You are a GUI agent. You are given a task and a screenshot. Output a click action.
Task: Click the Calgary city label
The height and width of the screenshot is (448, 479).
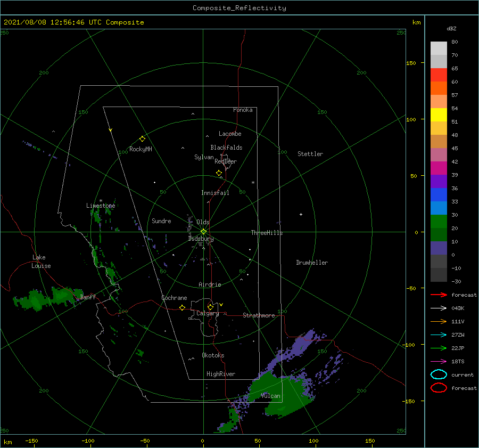point(208,313)
